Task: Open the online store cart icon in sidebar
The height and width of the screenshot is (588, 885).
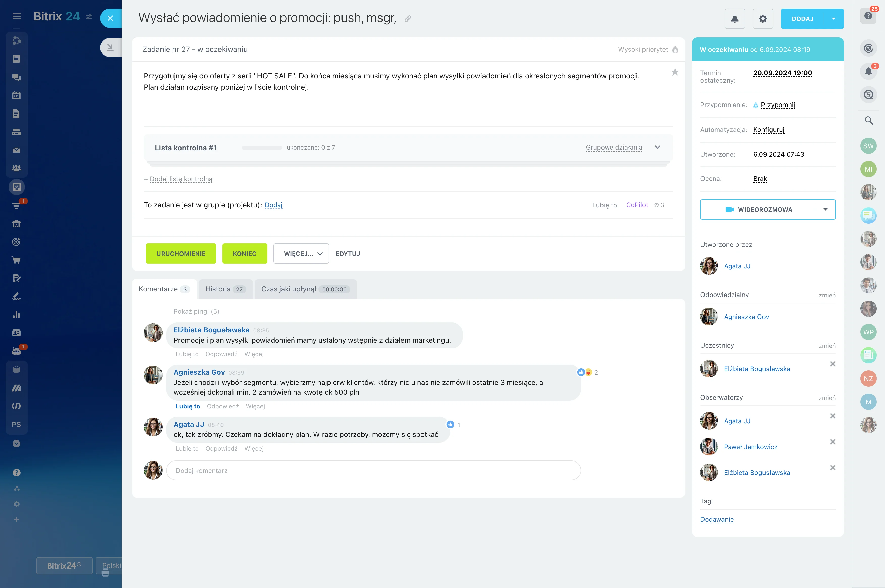Action: pos(16,260)
